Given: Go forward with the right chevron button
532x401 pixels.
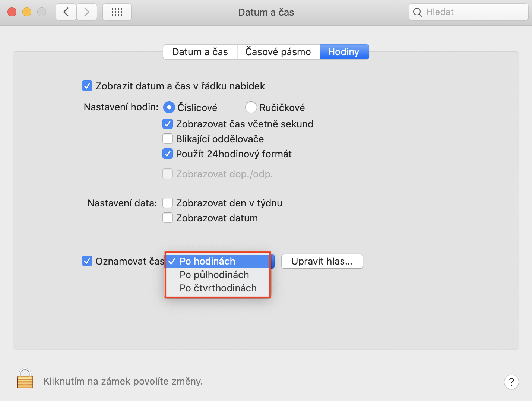Looking at the screenshot, I should tap(87, 12).
